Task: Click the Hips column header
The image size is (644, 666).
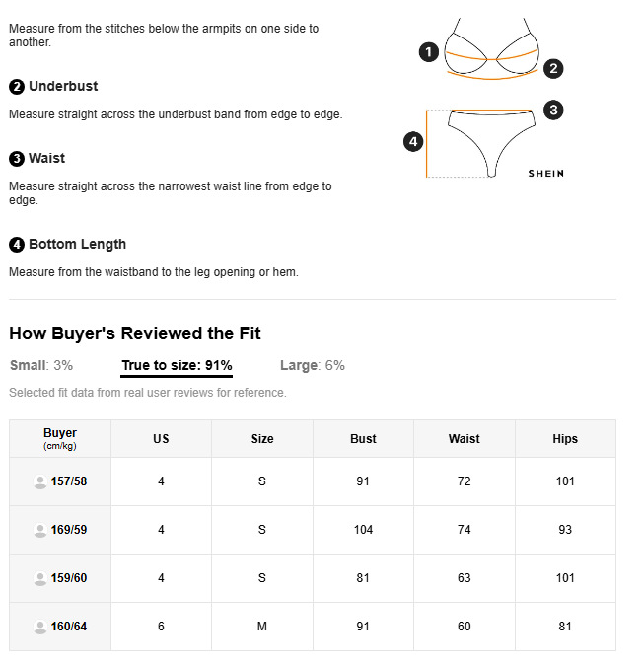Action: (x=565, y=439)
